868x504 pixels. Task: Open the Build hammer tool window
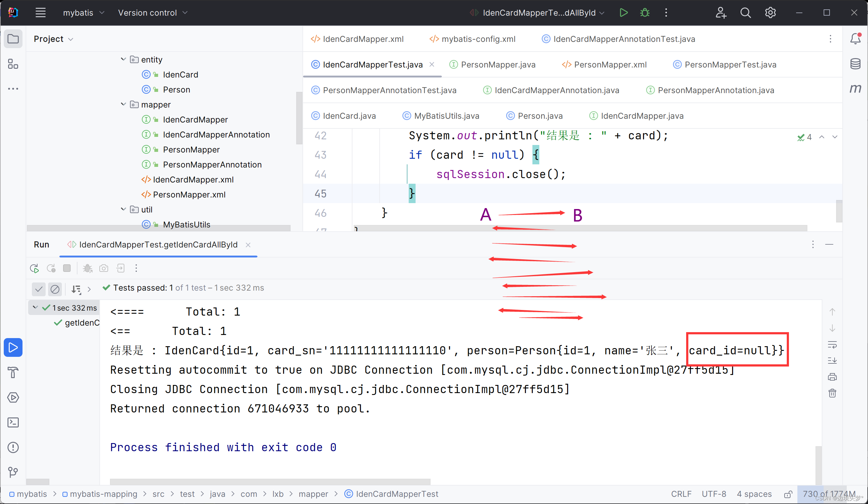coord(13,372)
